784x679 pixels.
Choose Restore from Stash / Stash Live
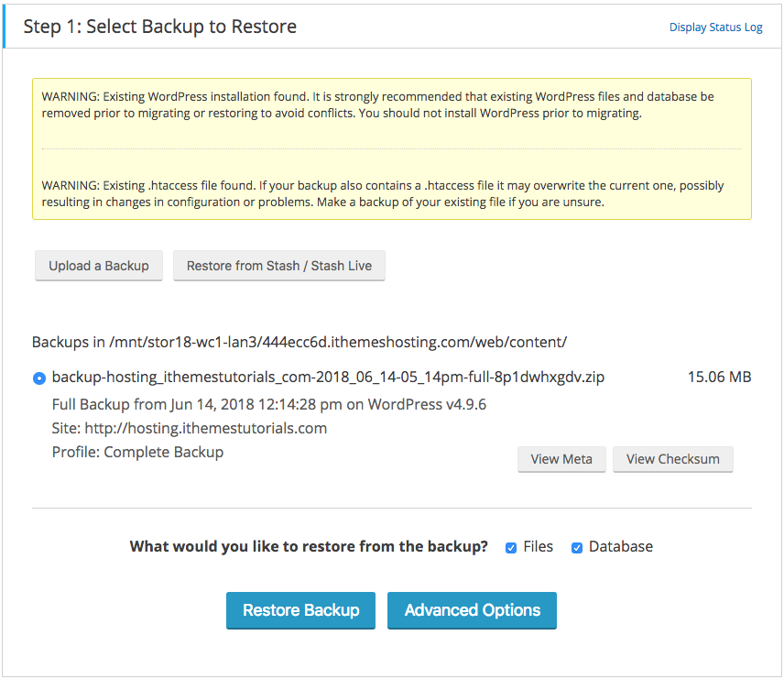pos(279,266)
